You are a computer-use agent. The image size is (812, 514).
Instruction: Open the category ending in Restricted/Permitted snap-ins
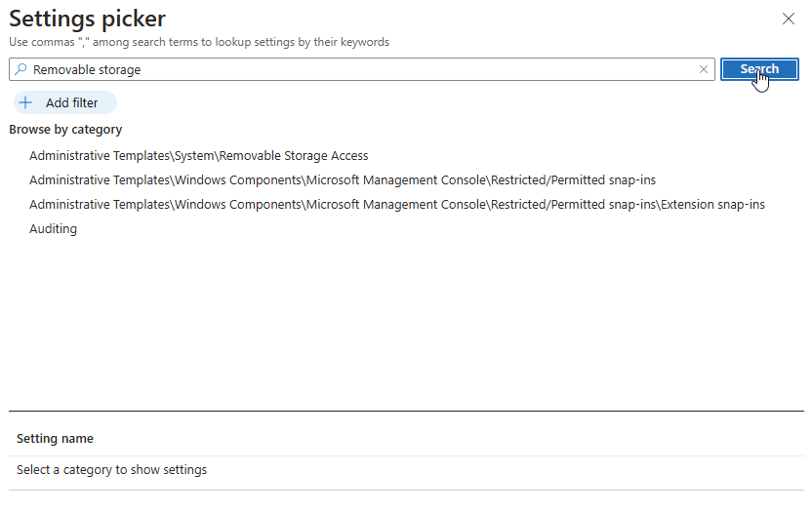[x=342, y=179]
